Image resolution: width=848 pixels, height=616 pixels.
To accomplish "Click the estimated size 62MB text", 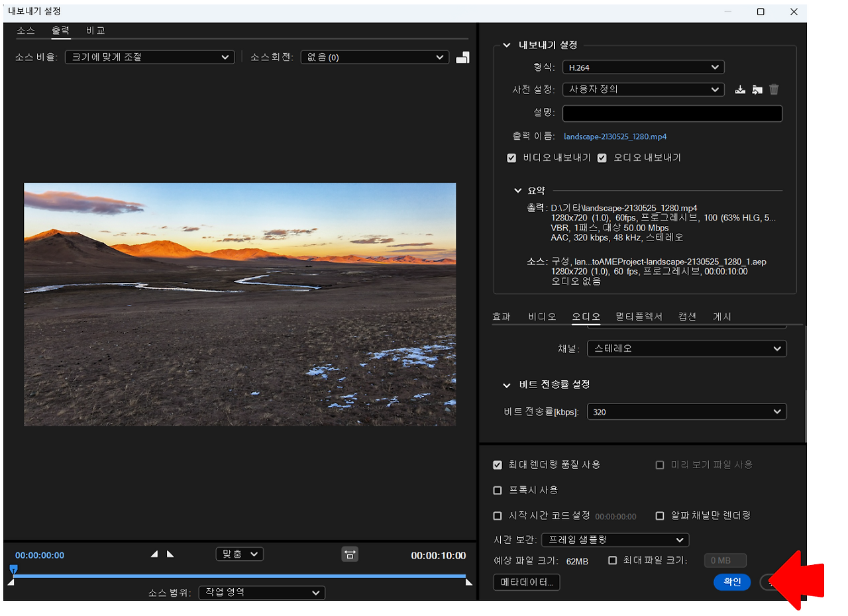I will coord(577,561).
